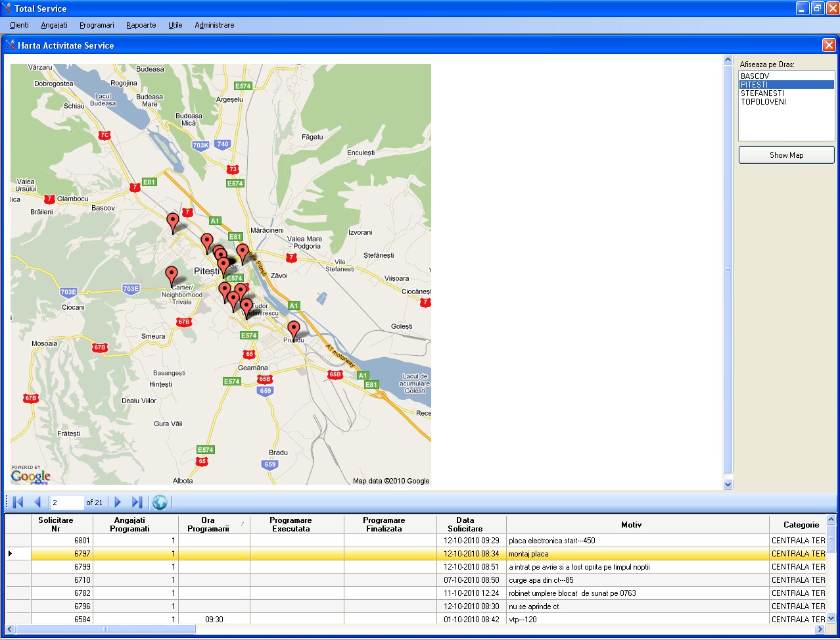The width and height of the screenshot is (840, 640).
Task: Click the Google logo on the map
Action: tap(30, 476)
